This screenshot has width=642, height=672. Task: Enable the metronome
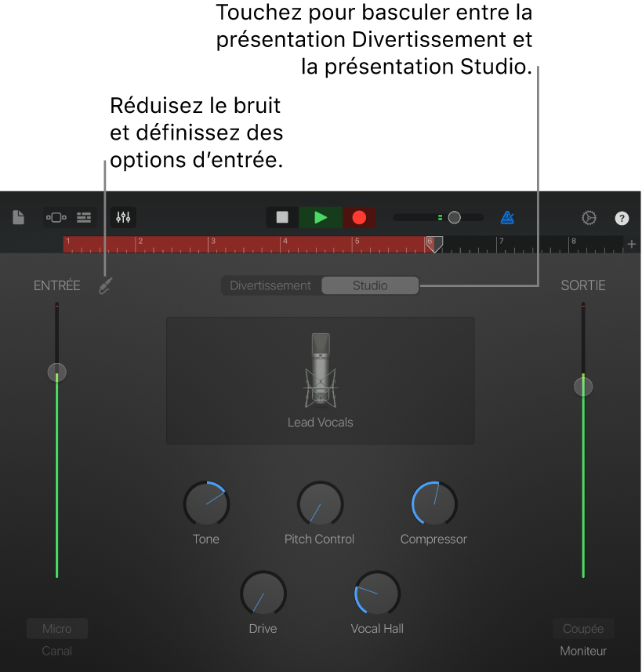(506, 217)
